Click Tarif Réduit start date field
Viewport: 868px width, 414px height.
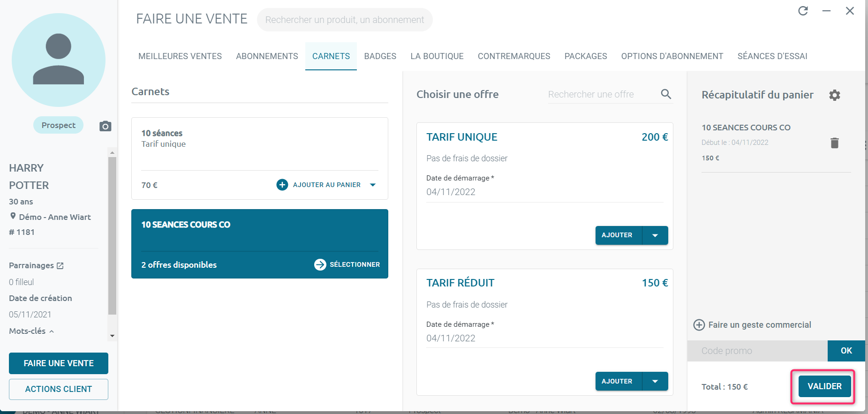(545, 338)
